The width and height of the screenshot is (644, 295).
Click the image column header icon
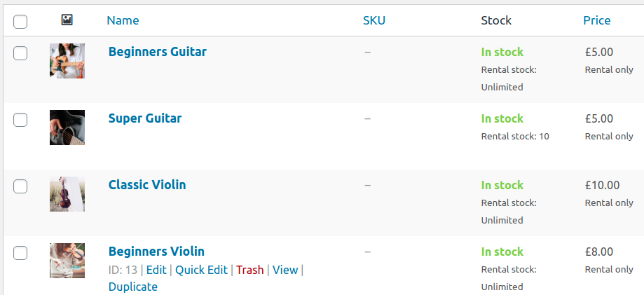tap(67, 20)
